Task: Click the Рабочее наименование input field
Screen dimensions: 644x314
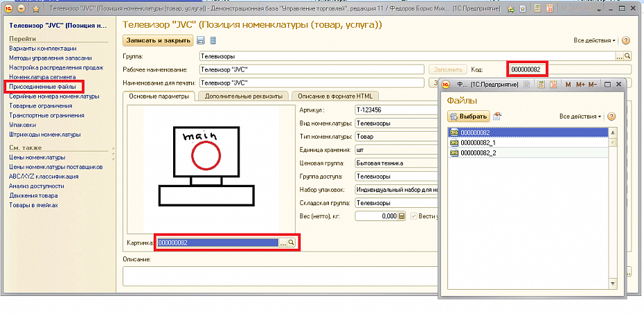Action: click(310, 69)
